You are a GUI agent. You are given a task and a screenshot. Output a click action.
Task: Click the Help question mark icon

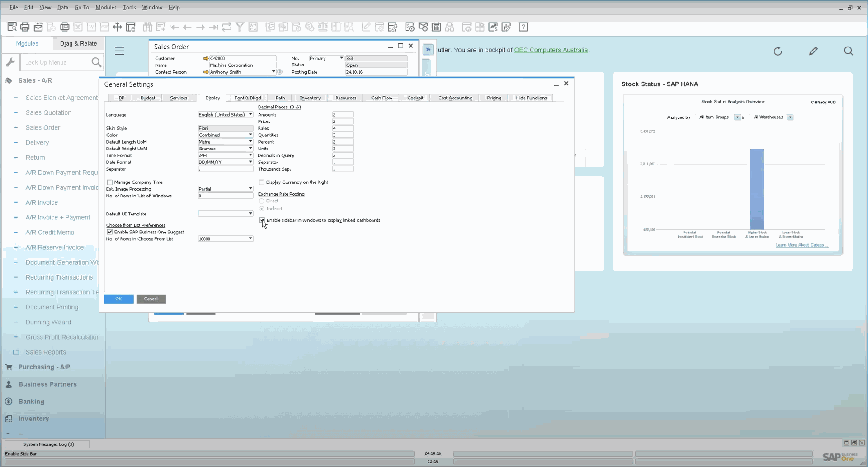coord(524,27)
